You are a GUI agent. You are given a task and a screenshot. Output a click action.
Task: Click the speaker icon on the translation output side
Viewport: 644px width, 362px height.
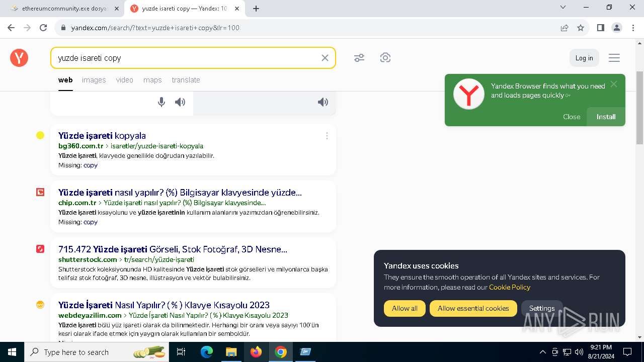323,102
